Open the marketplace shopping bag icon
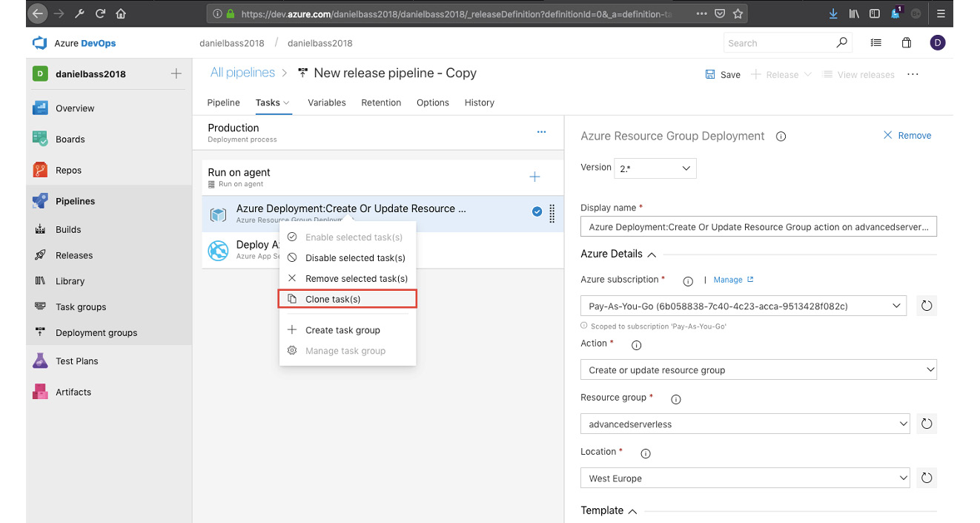 pos(907,43)
